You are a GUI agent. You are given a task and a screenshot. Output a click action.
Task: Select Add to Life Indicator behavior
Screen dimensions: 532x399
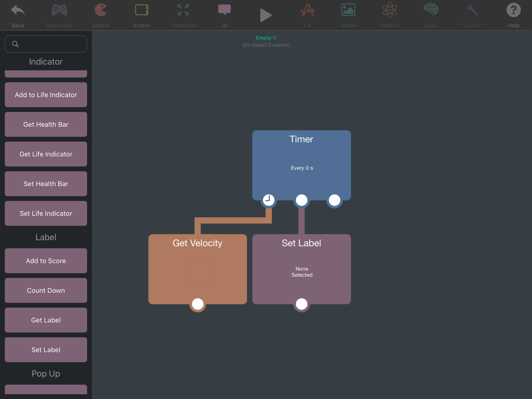[x=46, y=95]
